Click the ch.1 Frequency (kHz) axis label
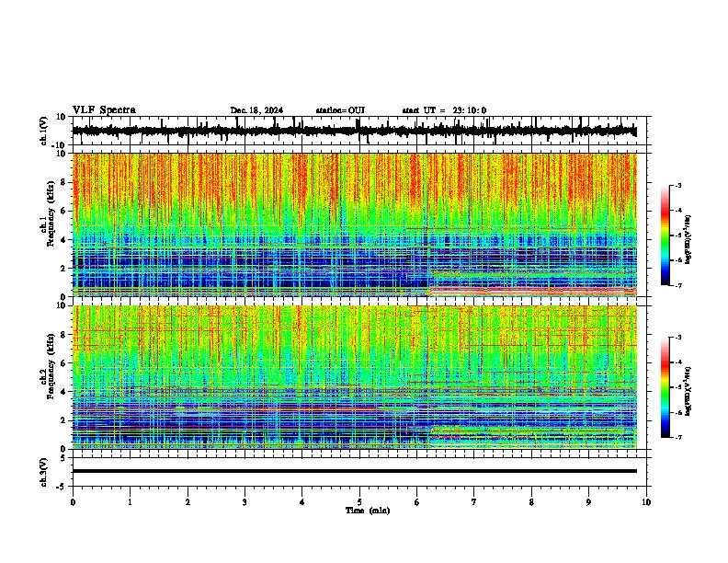Screen dimensions: 728x563 pyautogui.click(x=48, y=213)
